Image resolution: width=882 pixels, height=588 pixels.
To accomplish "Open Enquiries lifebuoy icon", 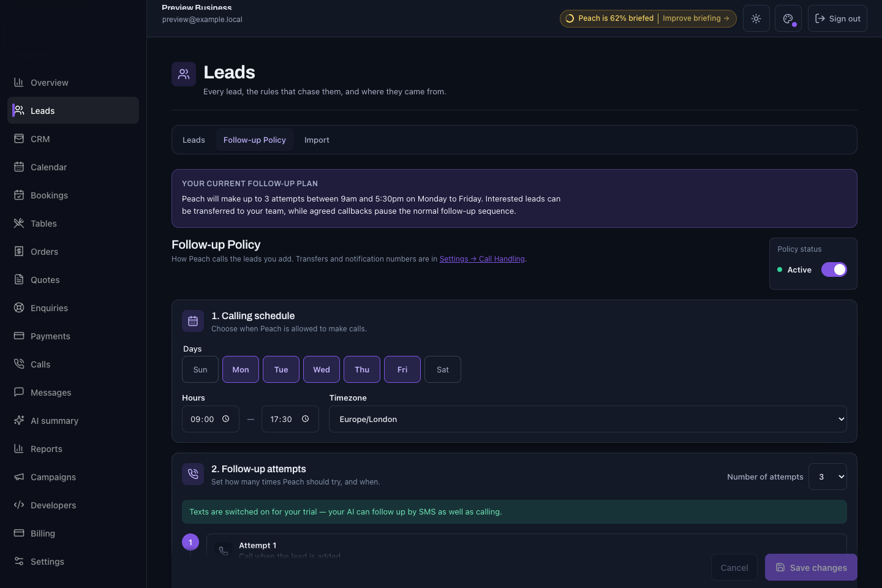I will point(19,307).
